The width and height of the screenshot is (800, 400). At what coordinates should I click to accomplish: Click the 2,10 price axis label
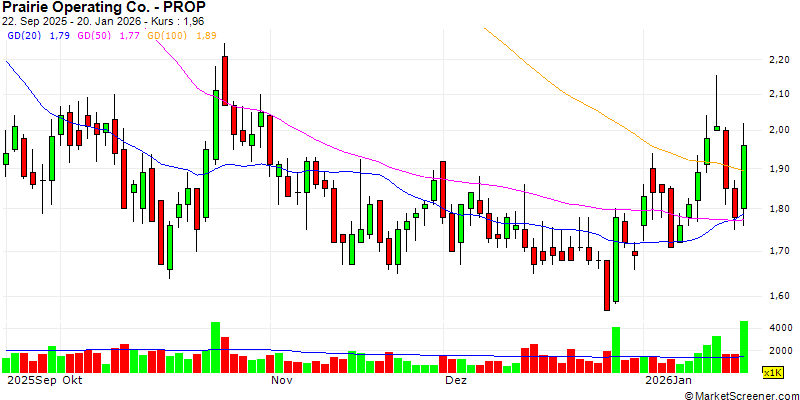click(779, 94)
